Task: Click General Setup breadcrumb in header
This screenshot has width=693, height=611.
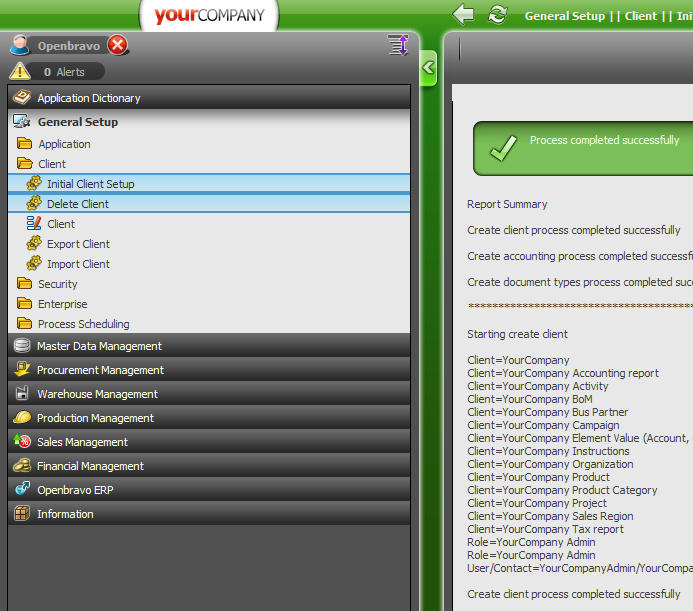Action: [564, 16]
